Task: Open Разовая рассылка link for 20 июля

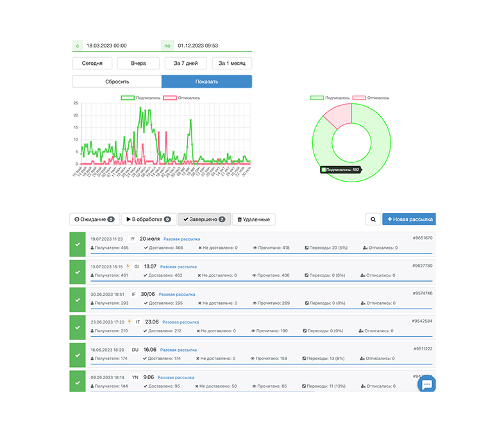Action: (181, 239)
